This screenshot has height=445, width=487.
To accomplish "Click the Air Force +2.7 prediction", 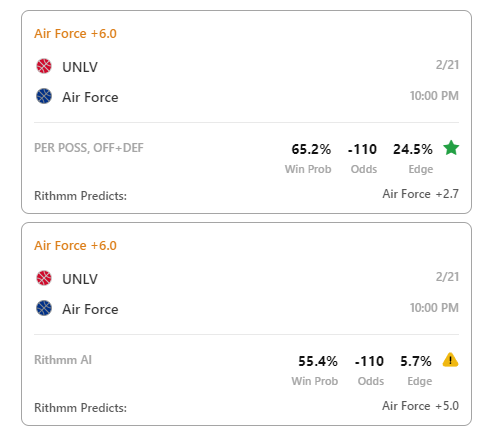I will click(x=421, y=194).
